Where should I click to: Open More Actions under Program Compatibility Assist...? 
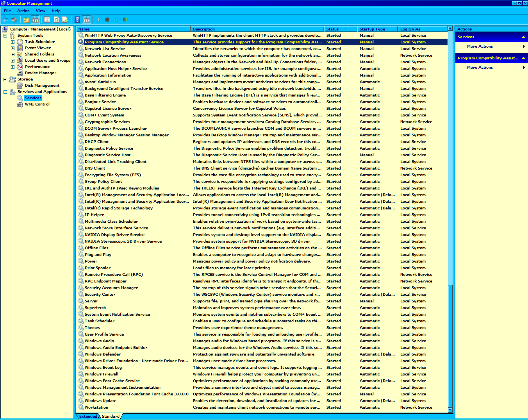tap(491, 68)
